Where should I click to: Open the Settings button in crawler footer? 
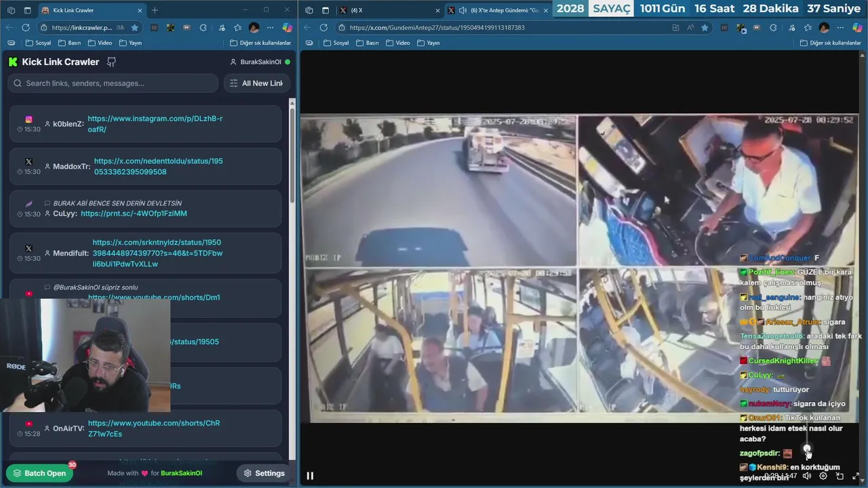tap(264, 473)
